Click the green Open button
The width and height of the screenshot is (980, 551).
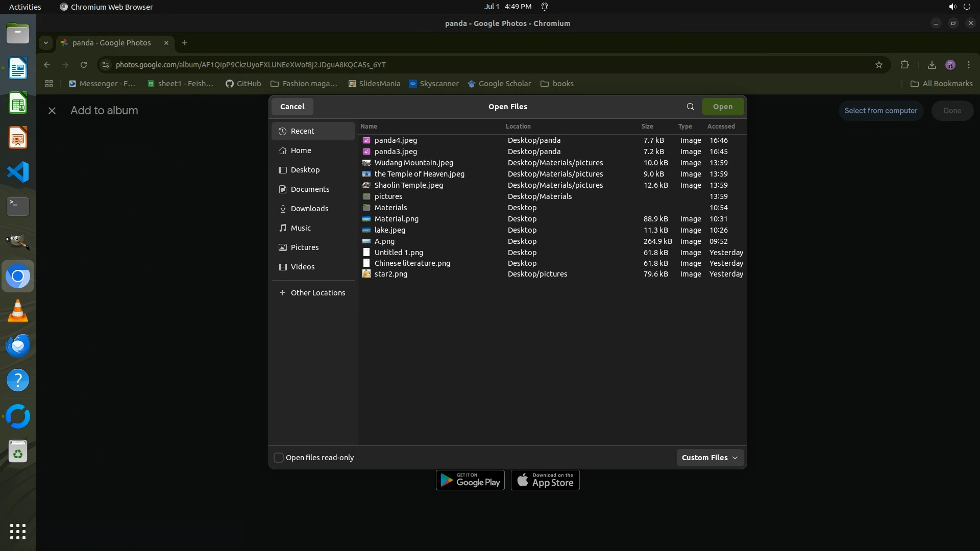point(722,107)
